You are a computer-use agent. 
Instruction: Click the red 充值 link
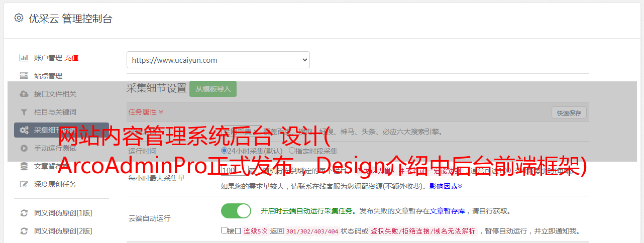[71, 58]
